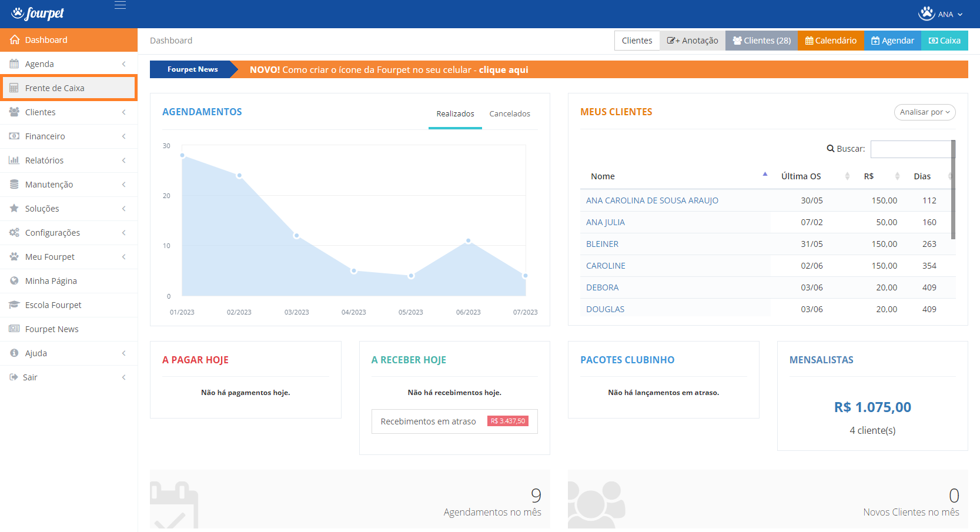Click the 06/2023 chart data point
Screen dimensions: 980x532
click(x=469, y=240)
